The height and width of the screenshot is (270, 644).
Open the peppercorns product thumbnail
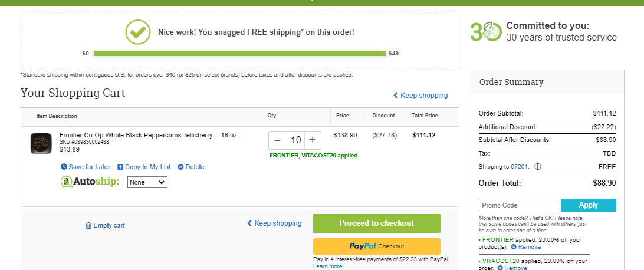(x=41, y=144)
